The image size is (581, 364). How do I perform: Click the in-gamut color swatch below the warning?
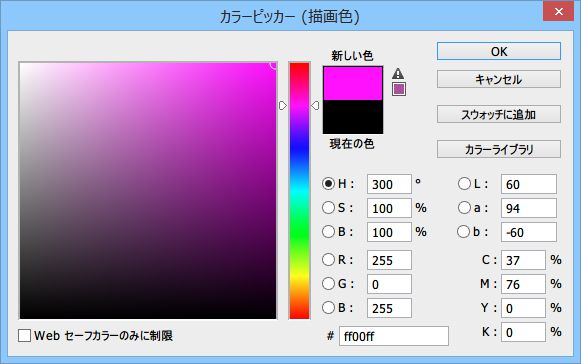point(399,89)
